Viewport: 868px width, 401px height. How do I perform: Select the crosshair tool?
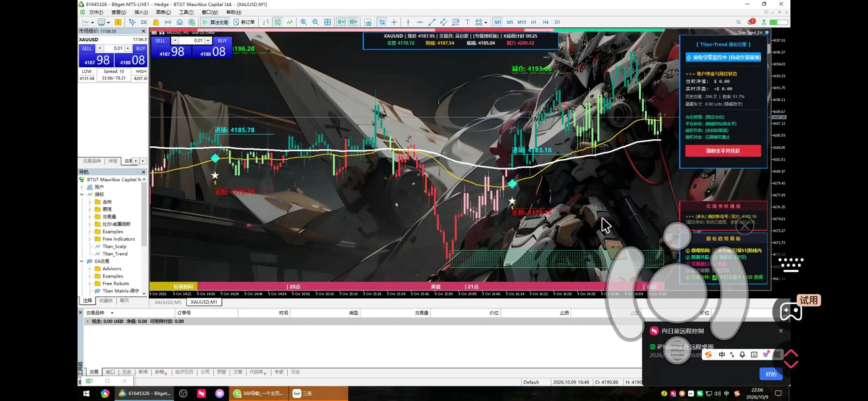click(394, 22)
